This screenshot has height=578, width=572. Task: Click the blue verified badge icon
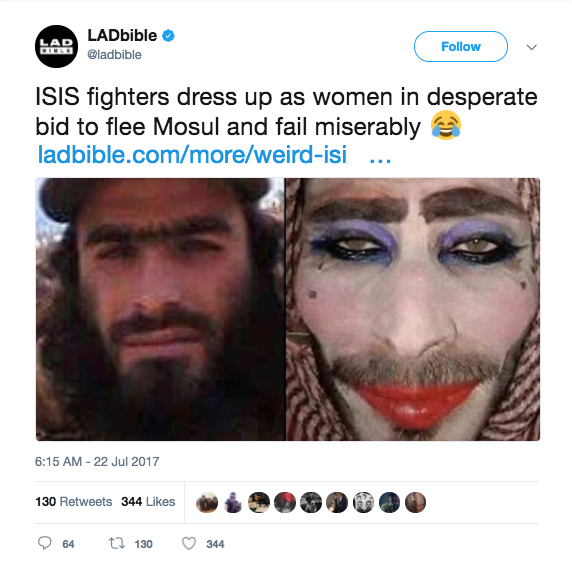click(x=168, y=36)
